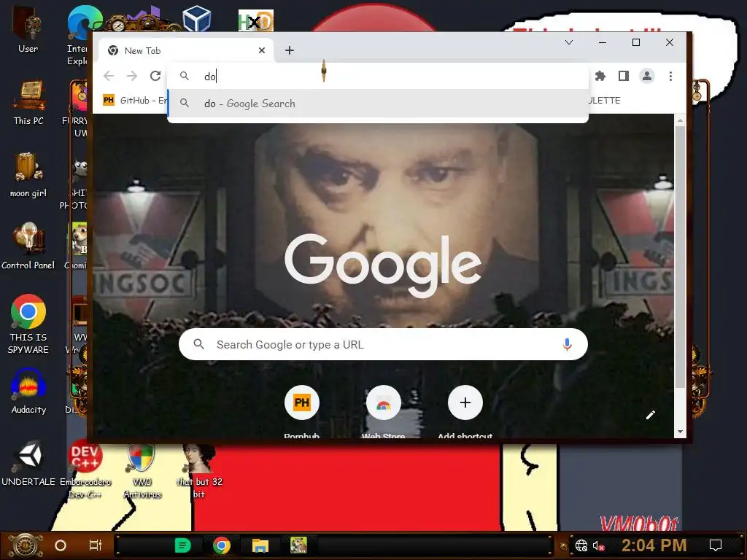Launch Audacity from desktop
747x560 pixels.
pos(28,392)
